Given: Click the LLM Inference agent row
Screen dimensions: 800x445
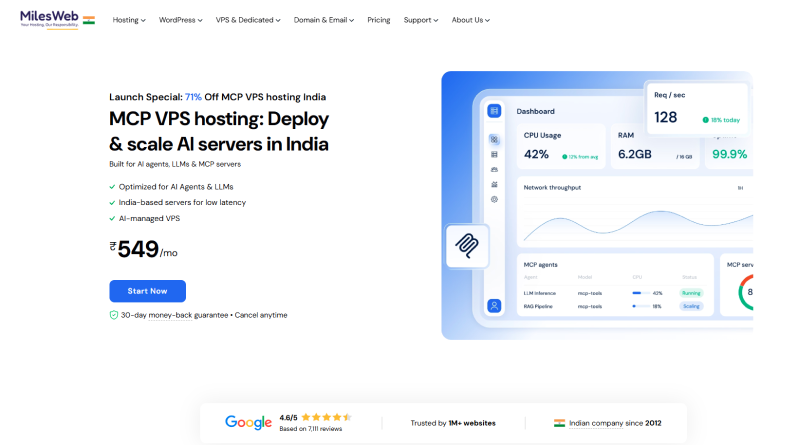Looking at the screenshot, I should point(613,293).
